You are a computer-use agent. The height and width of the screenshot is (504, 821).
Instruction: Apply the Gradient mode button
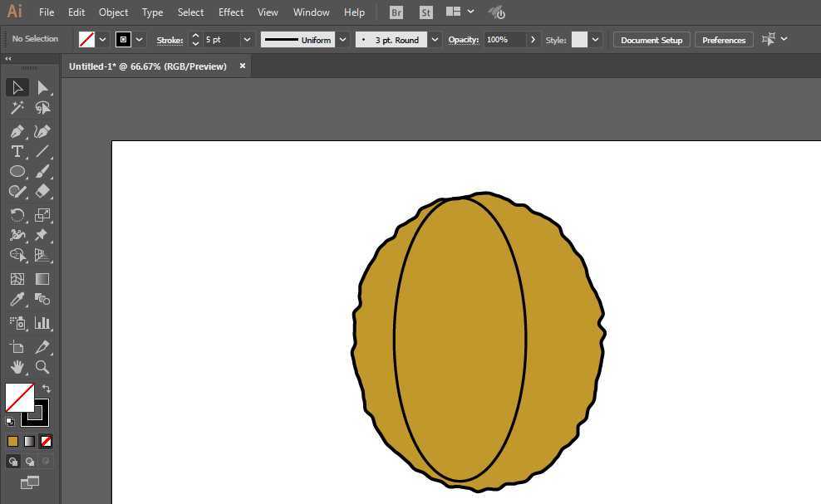pos(30,441)
